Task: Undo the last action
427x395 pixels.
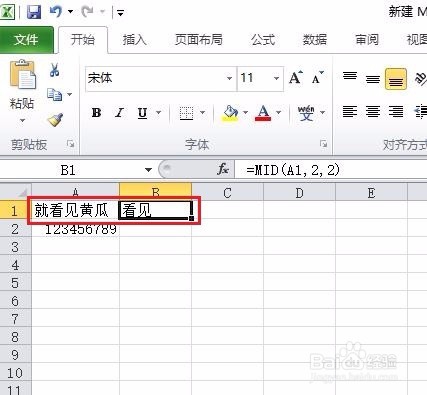Action: point(56,12)
